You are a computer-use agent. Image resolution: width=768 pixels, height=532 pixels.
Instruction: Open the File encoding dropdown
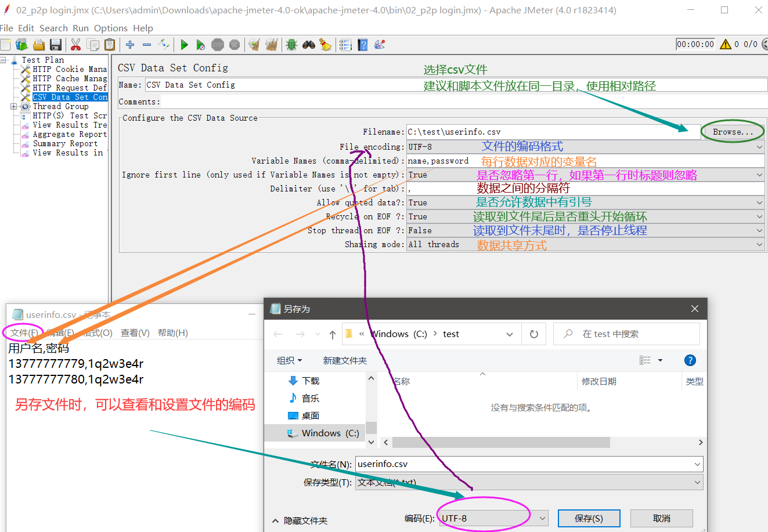pos(760,147)
